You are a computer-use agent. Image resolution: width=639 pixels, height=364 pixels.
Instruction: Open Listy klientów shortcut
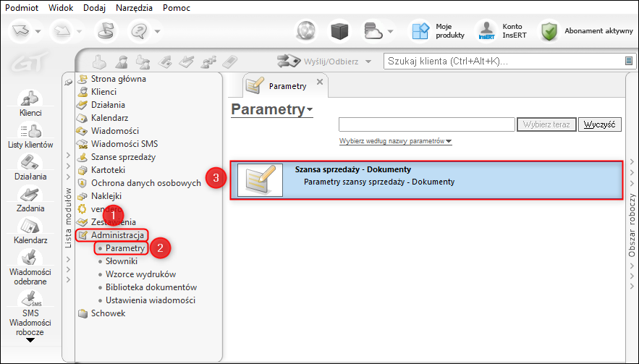click(30, 136)
